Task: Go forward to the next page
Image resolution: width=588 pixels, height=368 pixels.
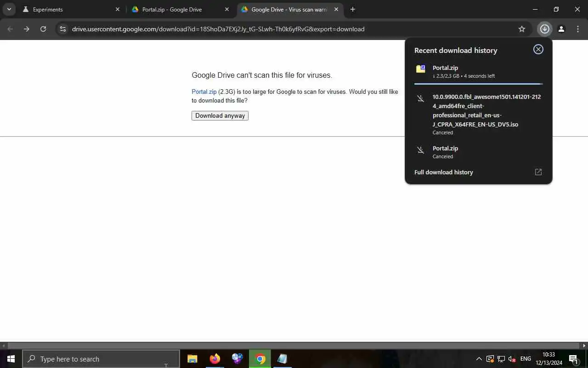Action: point(27,29)
